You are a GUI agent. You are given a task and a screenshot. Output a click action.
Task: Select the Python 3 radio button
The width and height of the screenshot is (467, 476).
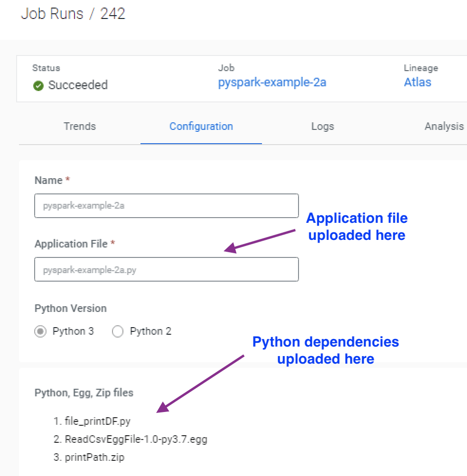[40, 331]
